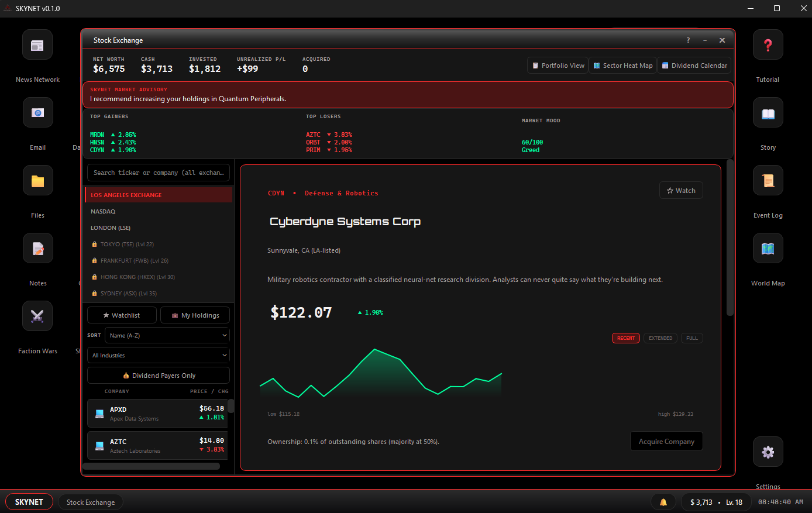Image resolution: width=812 pixels, height=513 pixels.
Task: Open the Tutorial question mark icon
Action: [768, 45]
